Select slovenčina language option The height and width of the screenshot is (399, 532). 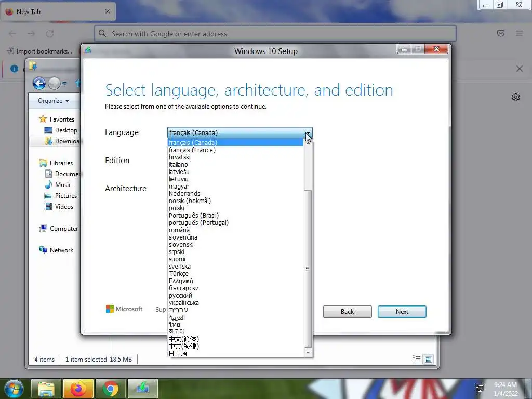pyautogui.click(x=236, y=237)
